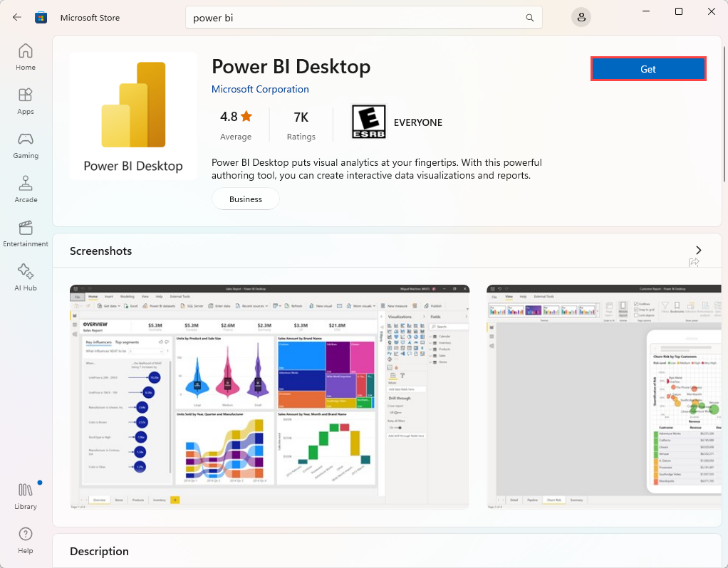Select the Business category tag
728x568 pixels.
click(x=246, y=199)
